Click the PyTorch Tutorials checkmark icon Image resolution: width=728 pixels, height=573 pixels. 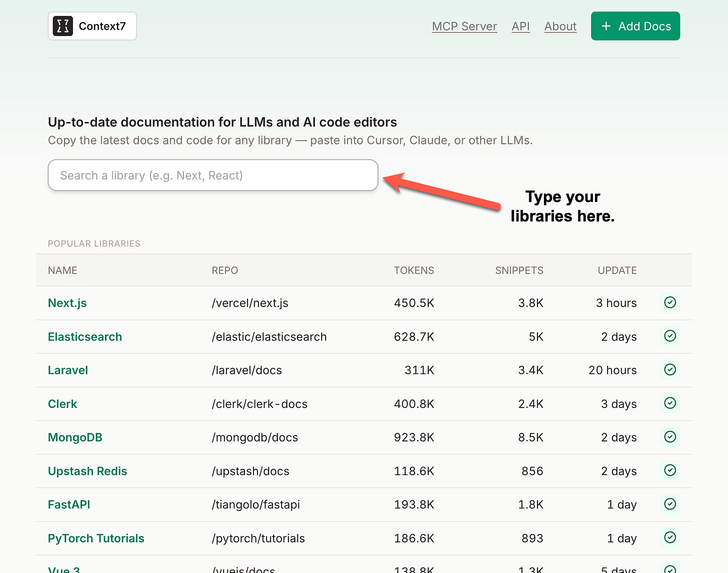(670, 537)
